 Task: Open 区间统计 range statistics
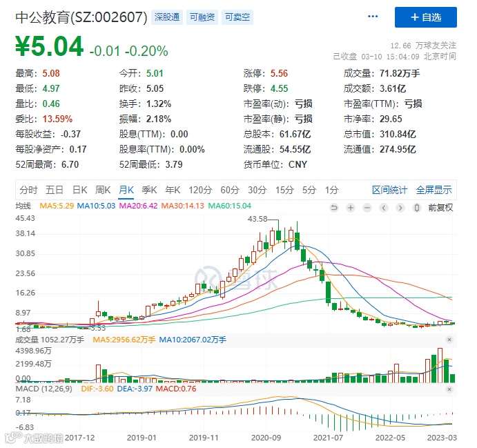[x=389, y=190]
